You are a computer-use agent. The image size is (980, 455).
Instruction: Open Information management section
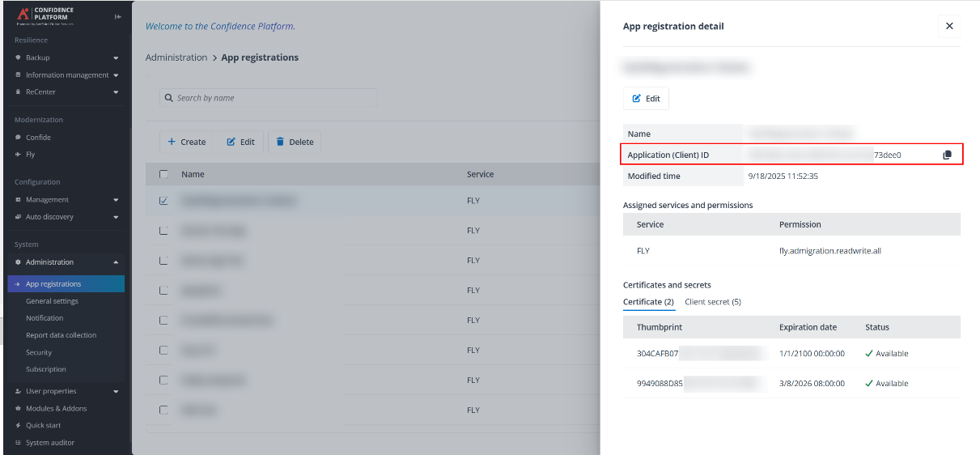66,75
